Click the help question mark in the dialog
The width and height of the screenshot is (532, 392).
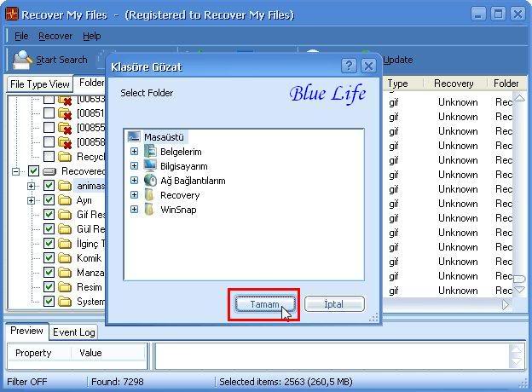pyautogui.click(x=349, y=66)
